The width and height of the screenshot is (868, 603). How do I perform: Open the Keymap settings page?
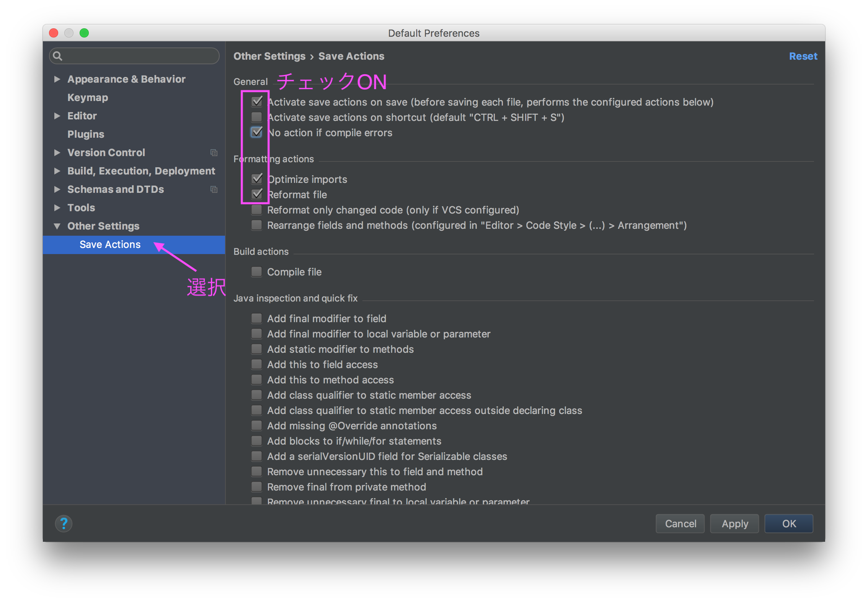coord(88,98)
